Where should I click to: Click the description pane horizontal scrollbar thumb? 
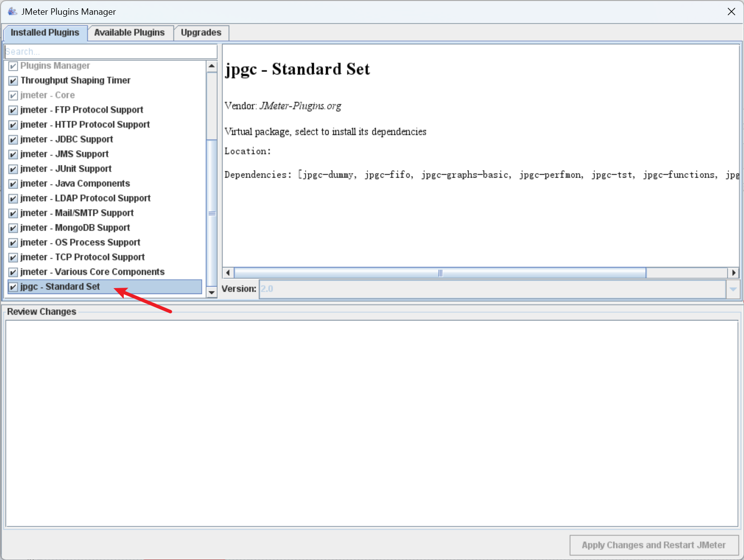coord(440,273)
